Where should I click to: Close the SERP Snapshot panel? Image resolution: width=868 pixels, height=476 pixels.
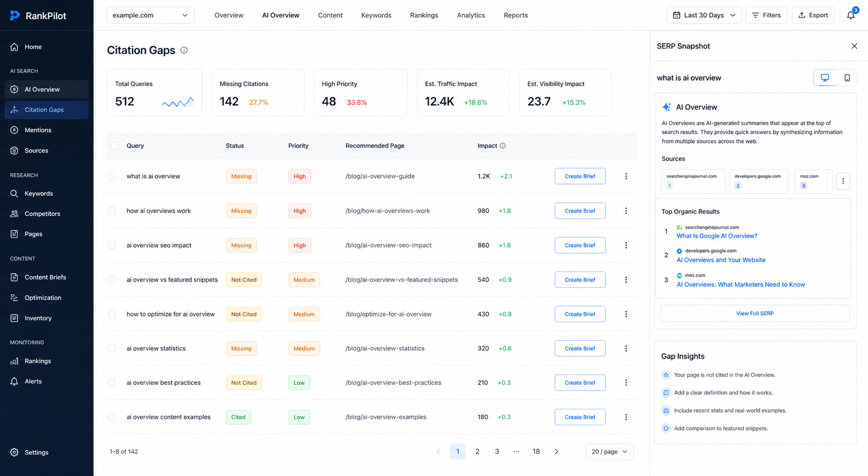click(854, 46)
